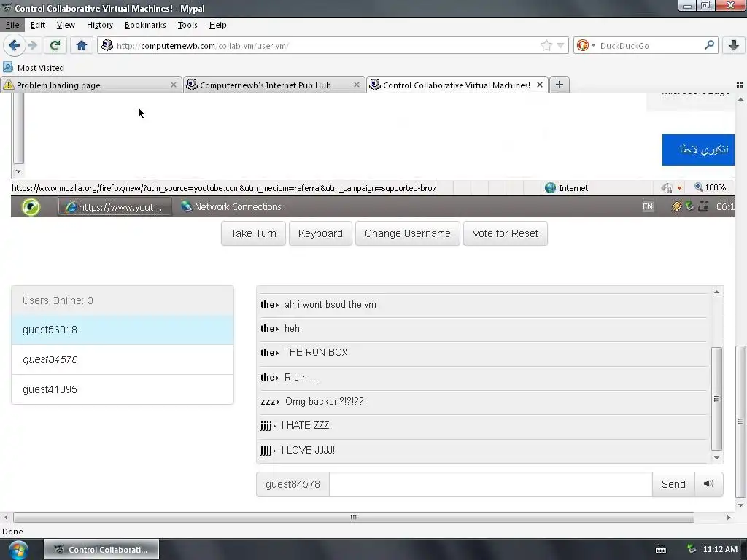
Task: Open the File menu
Action: [x=12, y=25]
